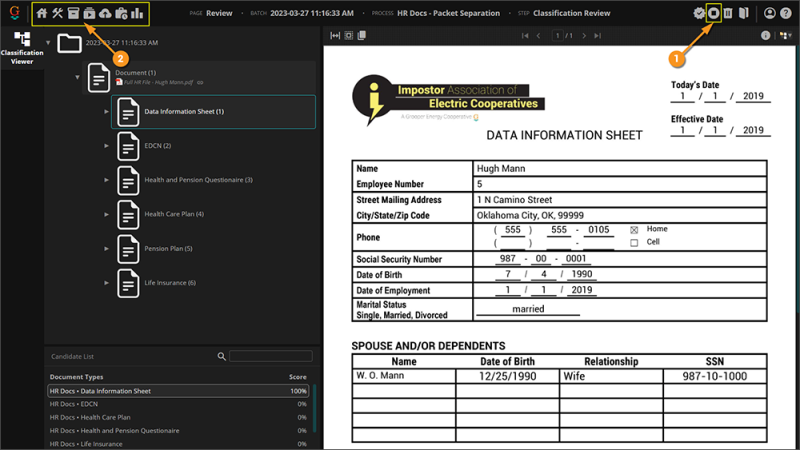Open the Batches archive-box icon

74,14
